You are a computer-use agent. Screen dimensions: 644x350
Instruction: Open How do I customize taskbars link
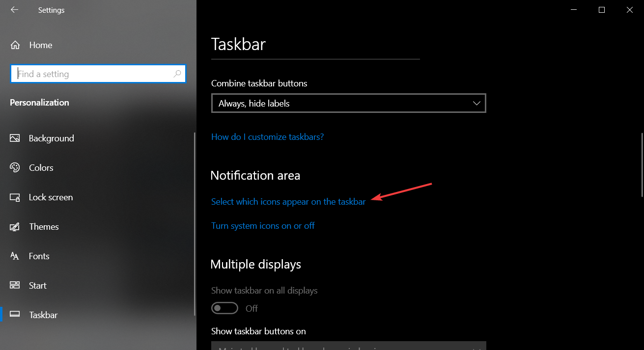coord(267,137)
